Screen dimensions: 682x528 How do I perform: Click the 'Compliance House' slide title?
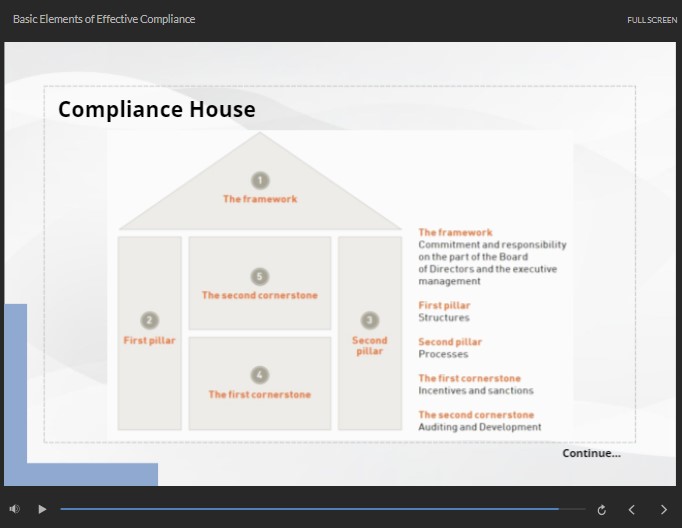pyautogui.click(x=157, y=109)
